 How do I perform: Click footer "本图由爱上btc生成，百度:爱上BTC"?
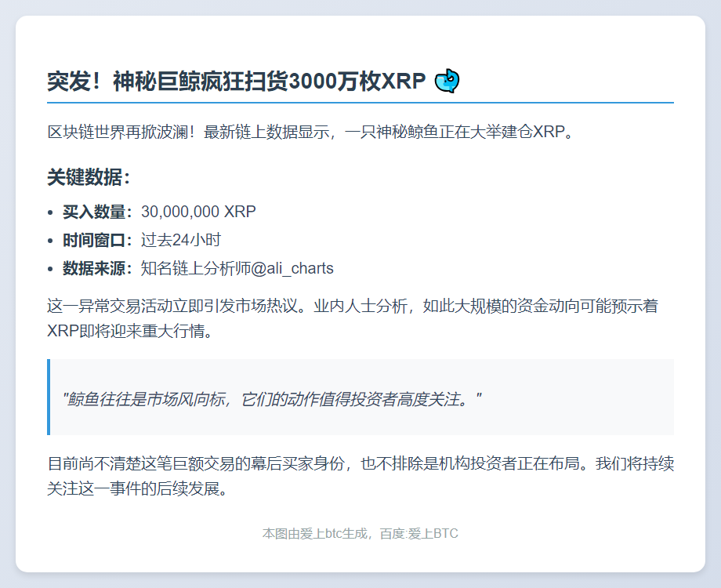(360, 534)
